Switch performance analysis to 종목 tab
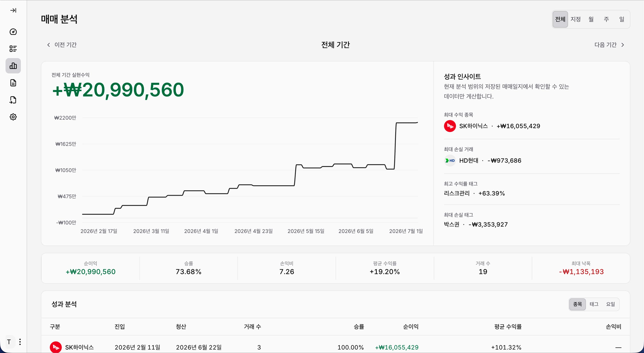 578,304
